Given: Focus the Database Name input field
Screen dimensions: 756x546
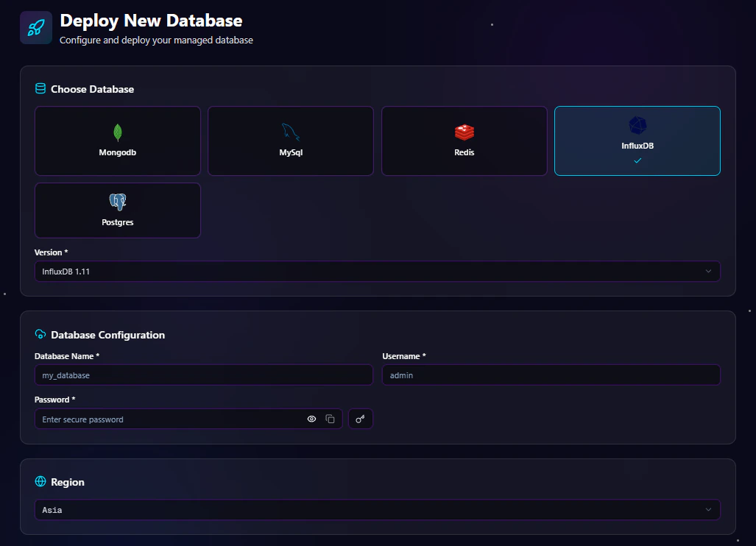Looking at the screenshot, I should point(203,375).
